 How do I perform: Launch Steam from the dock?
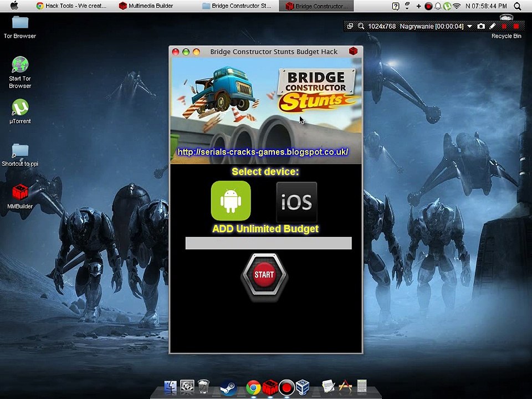point(228,387)
